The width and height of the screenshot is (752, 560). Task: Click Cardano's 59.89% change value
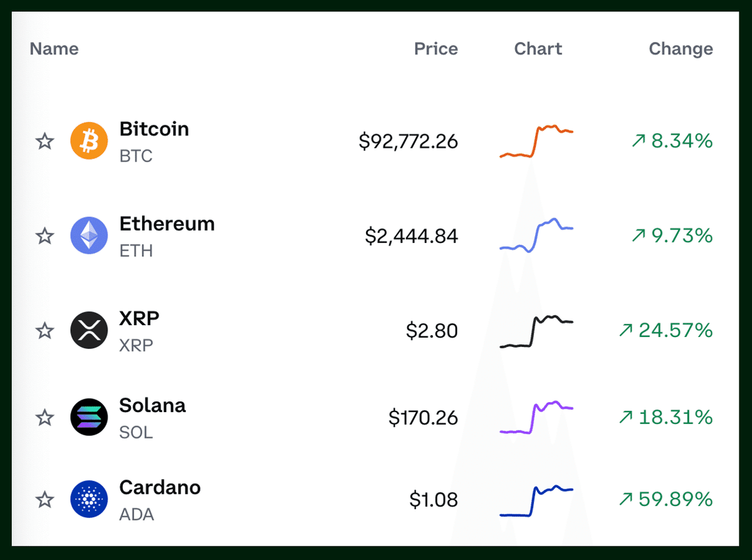(x=666, y=499)
